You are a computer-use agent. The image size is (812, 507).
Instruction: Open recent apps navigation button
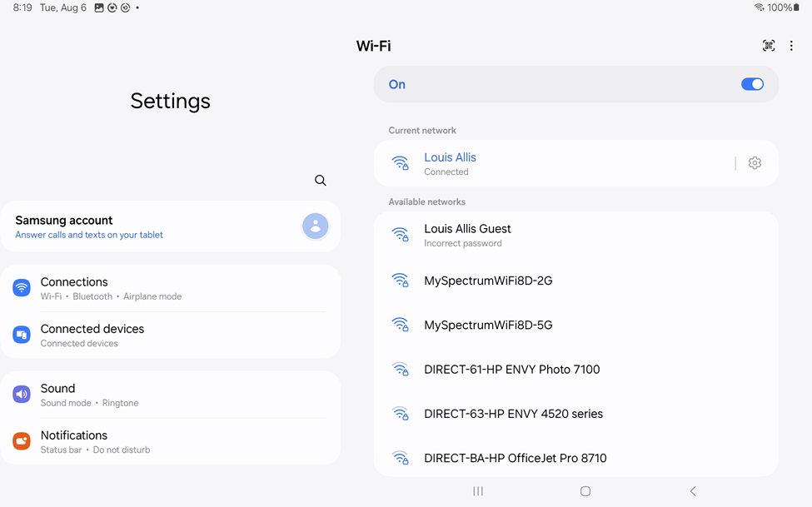[x=478, y=491]
